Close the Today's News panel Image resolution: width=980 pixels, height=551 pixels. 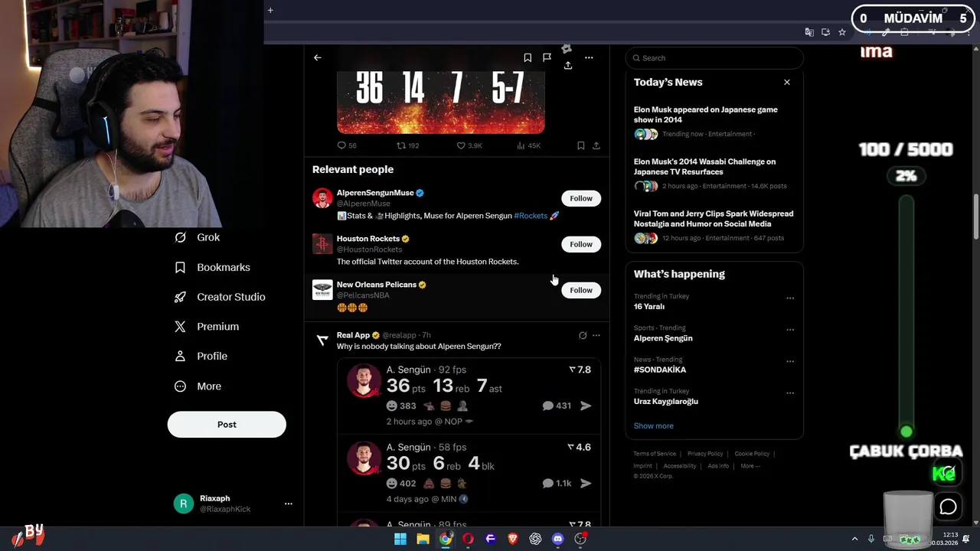[786, 82]
